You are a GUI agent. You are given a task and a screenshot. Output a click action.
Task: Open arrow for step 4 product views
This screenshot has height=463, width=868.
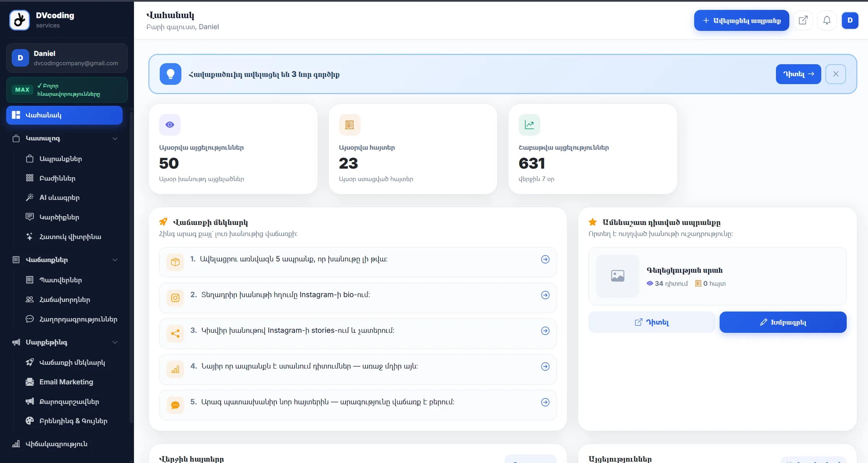tap(545, 366)
